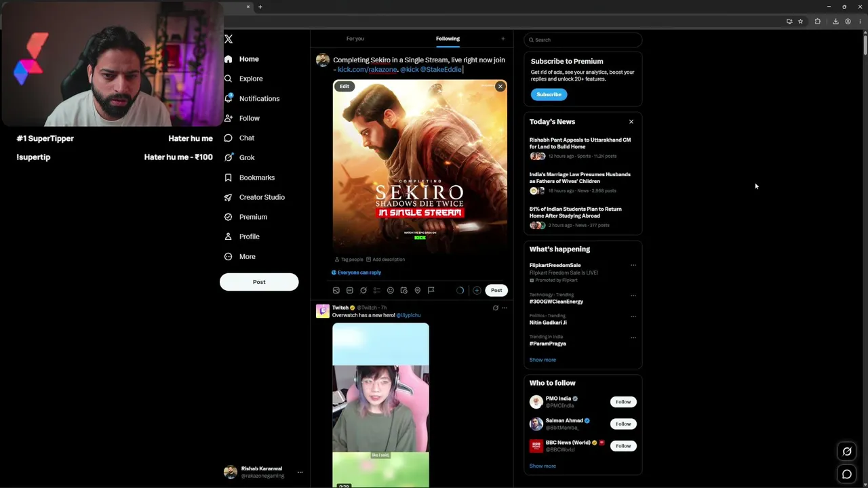Add another post with the plus button
Screen dimensions: 868x488
coord(477,291)
